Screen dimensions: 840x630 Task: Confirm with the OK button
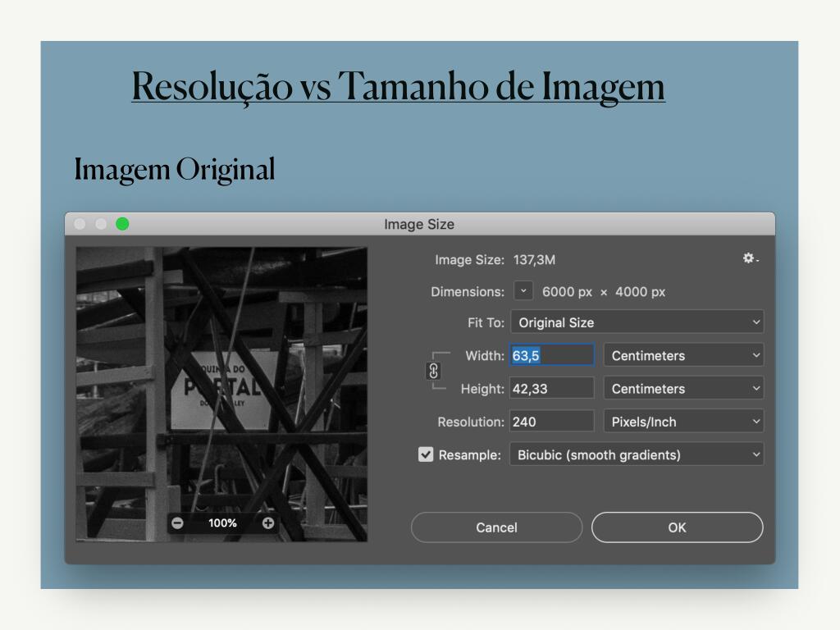coord(677,527)
